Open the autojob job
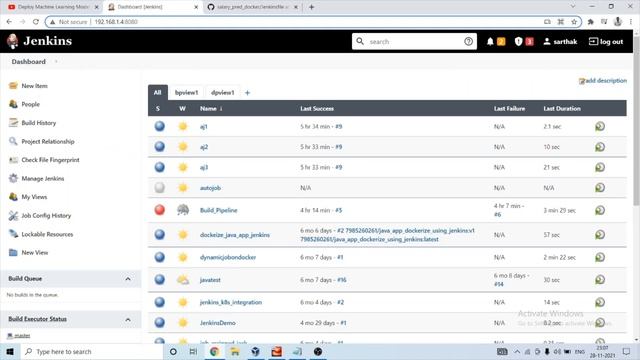The height and width of the screenshot is (360, 640). pyautogui.click(x=210, y=188)
